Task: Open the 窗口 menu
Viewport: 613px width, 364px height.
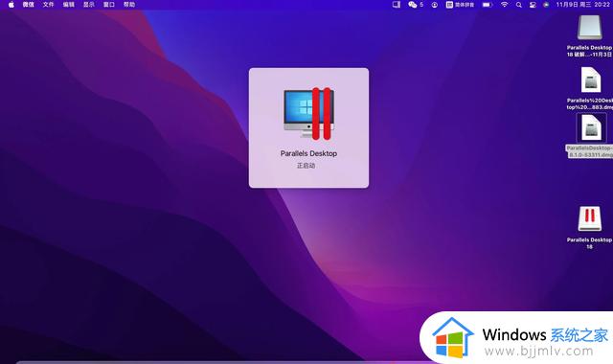Action: (109, 5)
